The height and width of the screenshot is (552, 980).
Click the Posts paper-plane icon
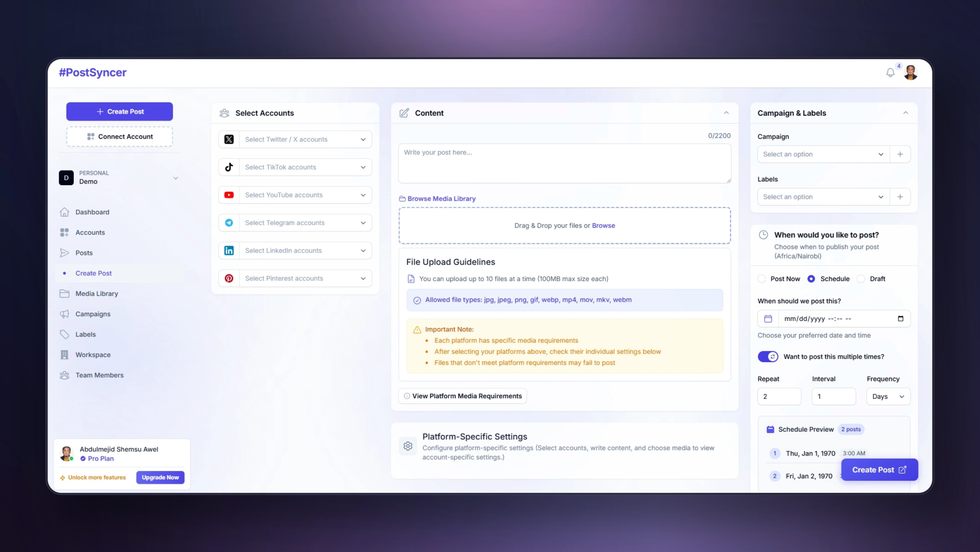pyautogui.click(x=64, y=253)
